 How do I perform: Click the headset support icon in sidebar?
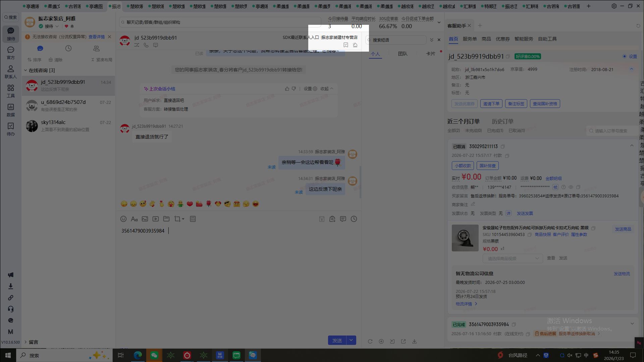(11, 309)
